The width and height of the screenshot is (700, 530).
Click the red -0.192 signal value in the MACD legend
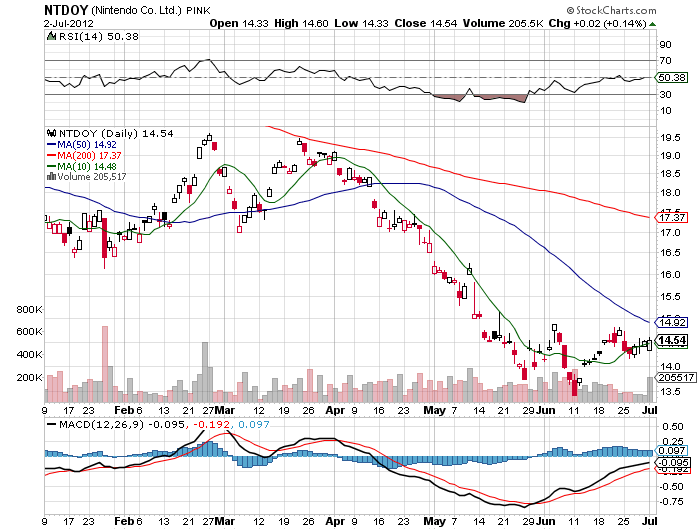click(212, 424)
